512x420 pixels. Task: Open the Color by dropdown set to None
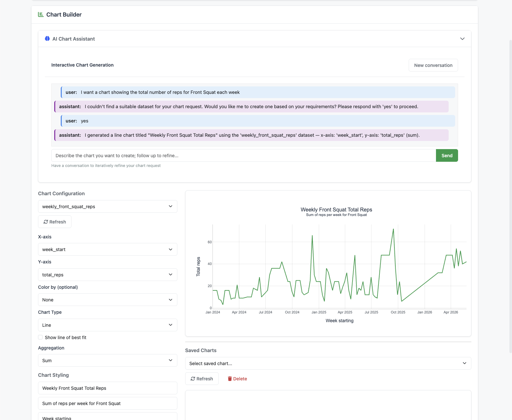(108, 300)
